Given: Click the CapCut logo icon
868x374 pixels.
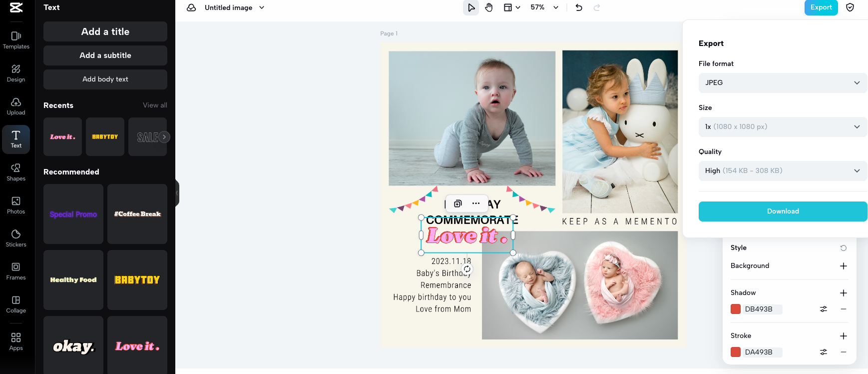Looking at the screenshot, I should [x=16, y=7].
